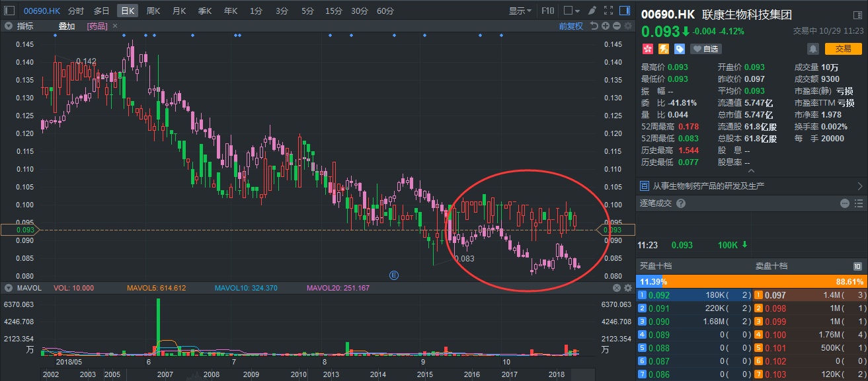
Task: Click the 2007 year on timeline
Action: (x=165, y=374)
